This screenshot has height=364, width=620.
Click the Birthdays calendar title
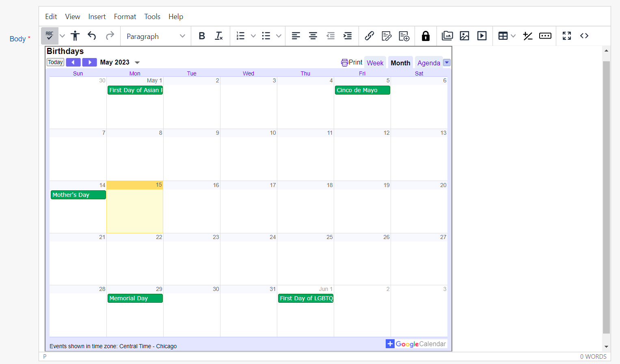tap(65, 51)
